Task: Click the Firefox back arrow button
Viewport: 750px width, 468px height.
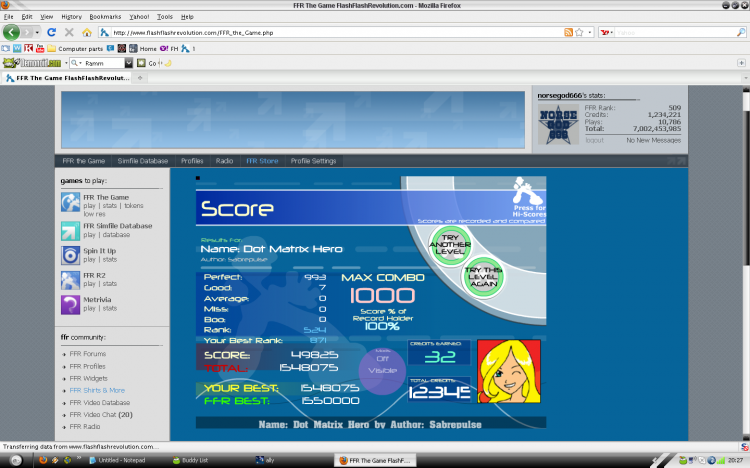Action: pyautogui.click(x=11, y=32)
